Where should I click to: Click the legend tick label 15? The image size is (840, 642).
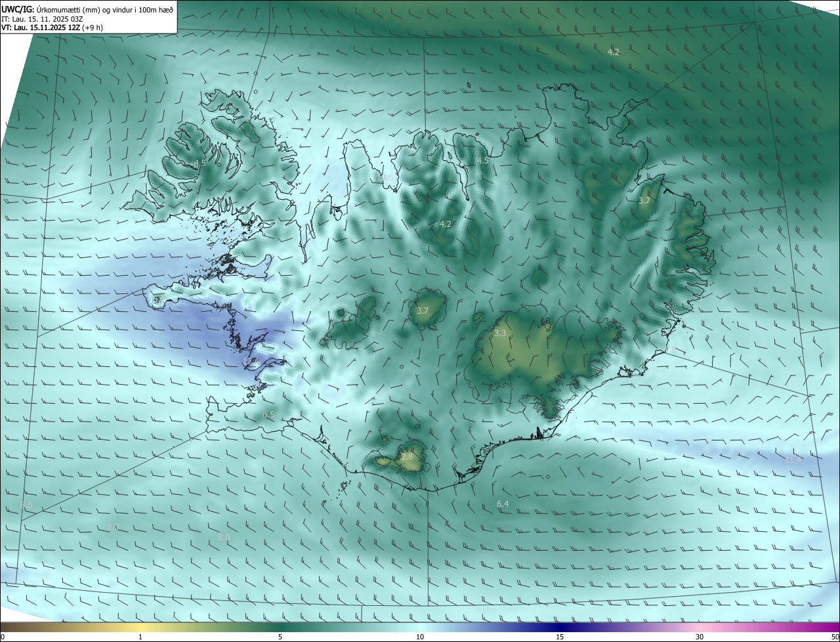(x=560, y=637)
